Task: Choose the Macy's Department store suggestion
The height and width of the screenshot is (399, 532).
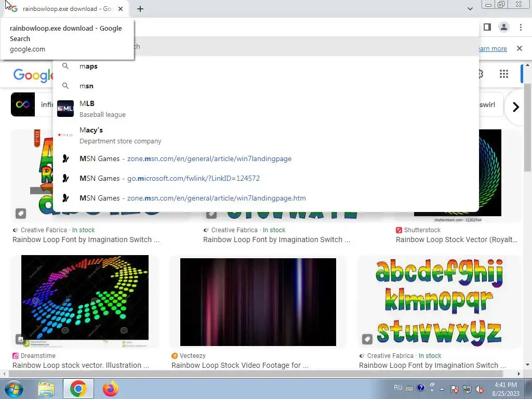Action: point(265,135)
